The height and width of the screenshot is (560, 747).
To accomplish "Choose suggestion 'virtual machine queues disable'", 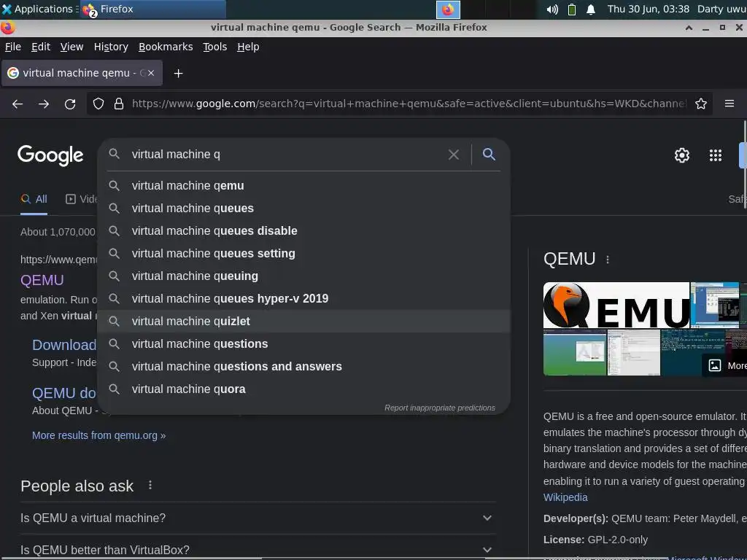I will coord(303,231).
